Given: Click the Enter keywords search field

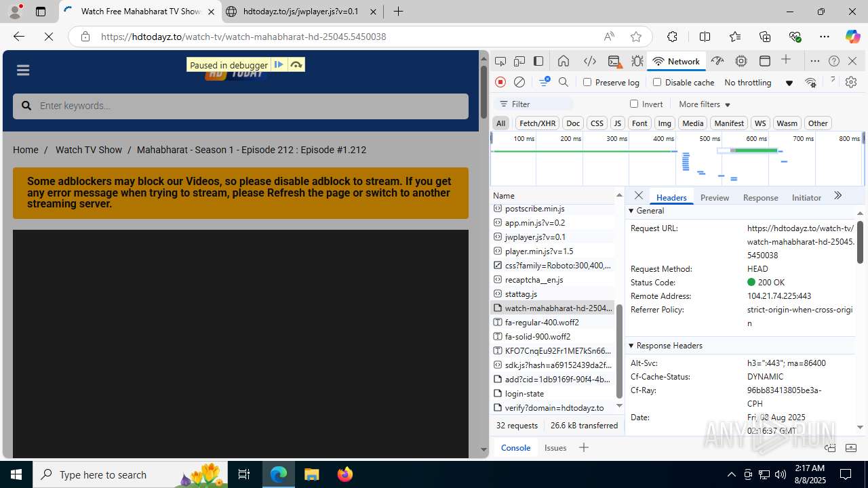Looking at the screenshot, I should point(241,106).
